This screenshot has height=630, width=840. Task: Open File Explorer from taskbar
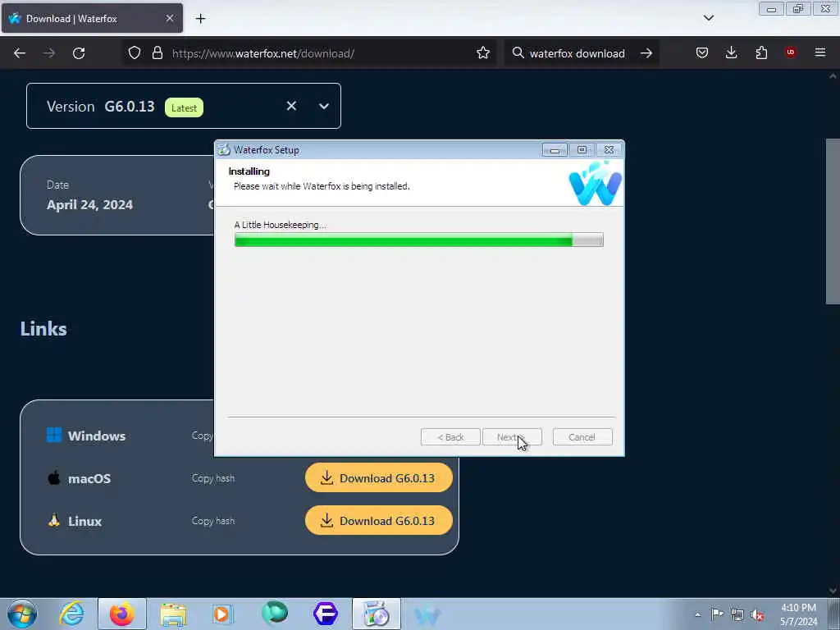click(173, 614)
